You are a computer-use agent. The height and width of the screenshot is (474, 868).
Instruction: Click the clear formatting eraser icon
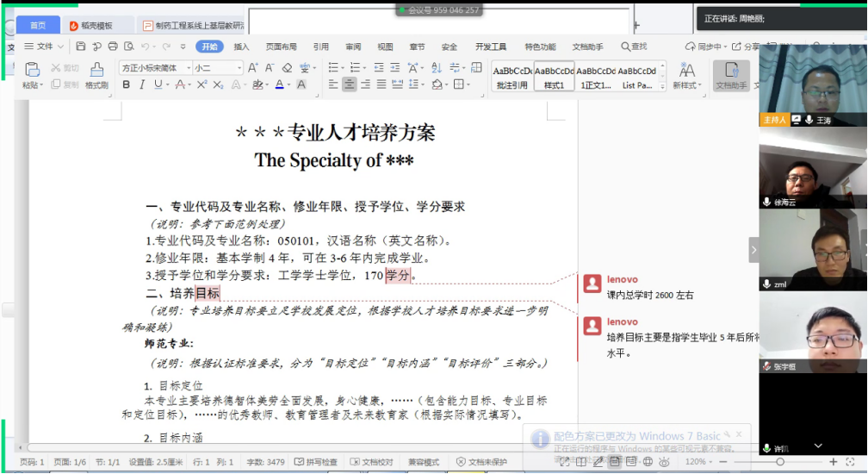[287, 67]
